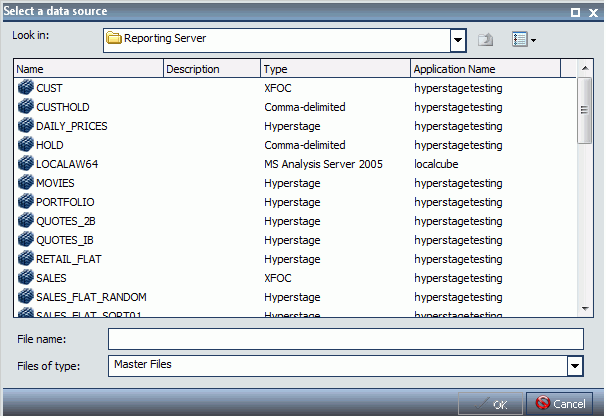
Task: Sort by the Description column header
Action: point(212,69)
